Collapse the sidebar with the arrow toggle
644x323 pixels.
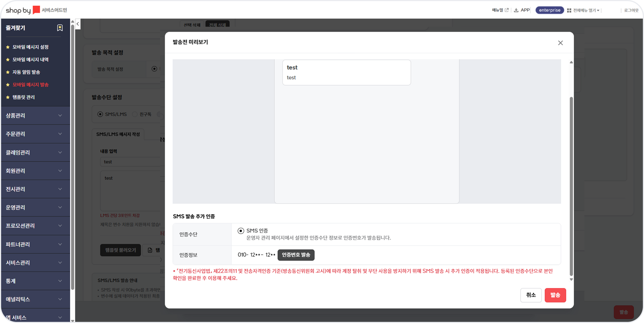[x=78, y=24]
